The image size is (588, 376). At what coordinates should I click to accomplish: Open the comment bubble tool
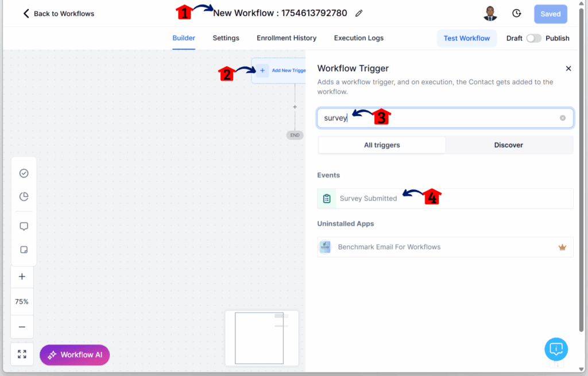pos(24,226)
